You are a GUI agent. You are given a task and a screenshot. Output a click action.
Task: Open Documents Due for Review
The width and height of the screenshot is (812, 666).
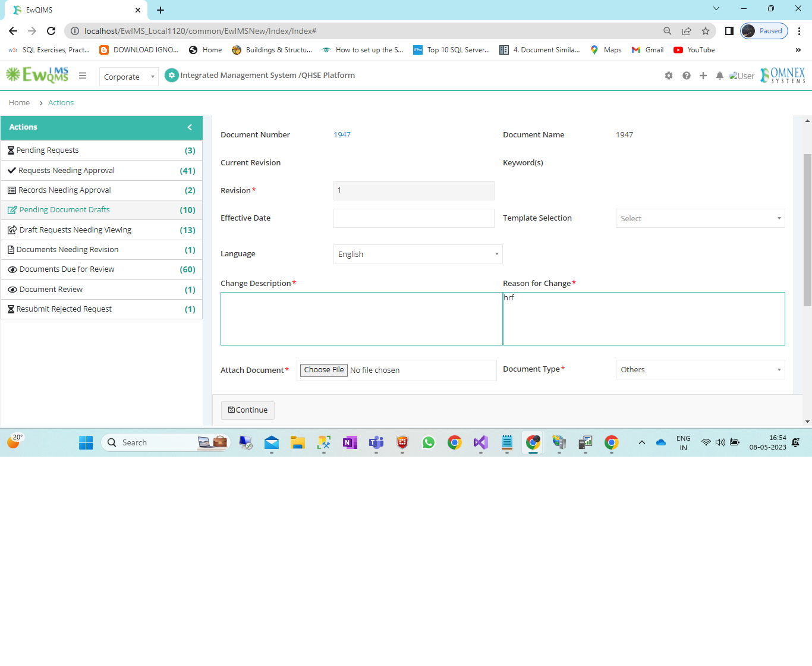pyautogui.click(x=102, y=269)
